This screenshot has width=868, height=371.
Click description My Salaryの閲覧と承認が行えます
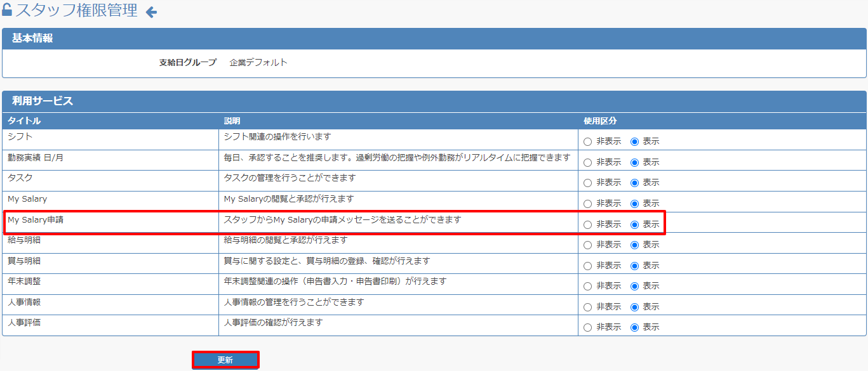(289, 199)
